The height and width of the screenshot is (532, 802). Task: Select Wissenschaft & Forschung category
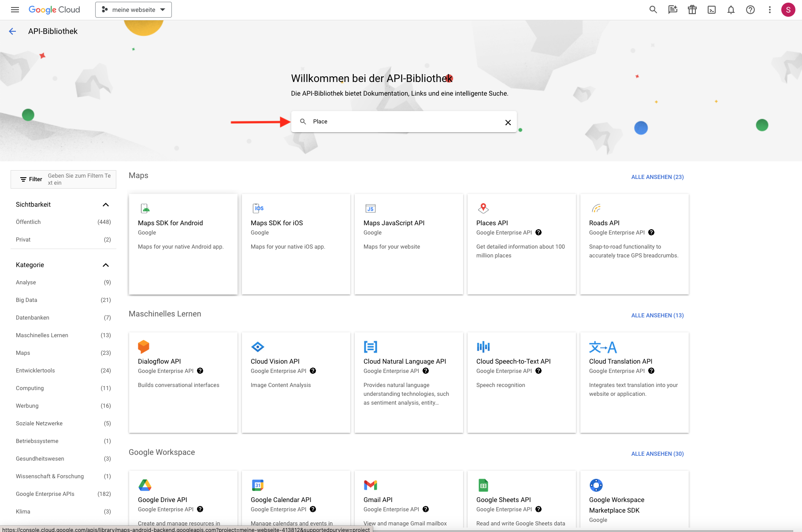click(x=63, y=476)
